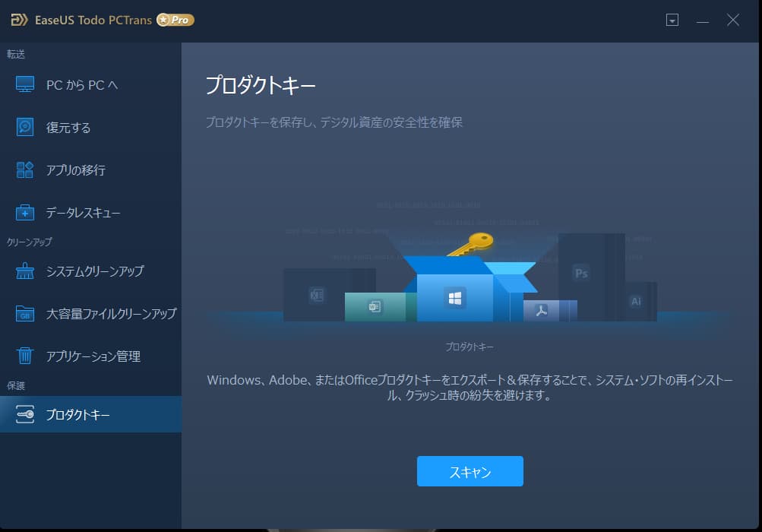Select 復元する in the sidebar
This screenshot has width=762, height=532.
90,128
